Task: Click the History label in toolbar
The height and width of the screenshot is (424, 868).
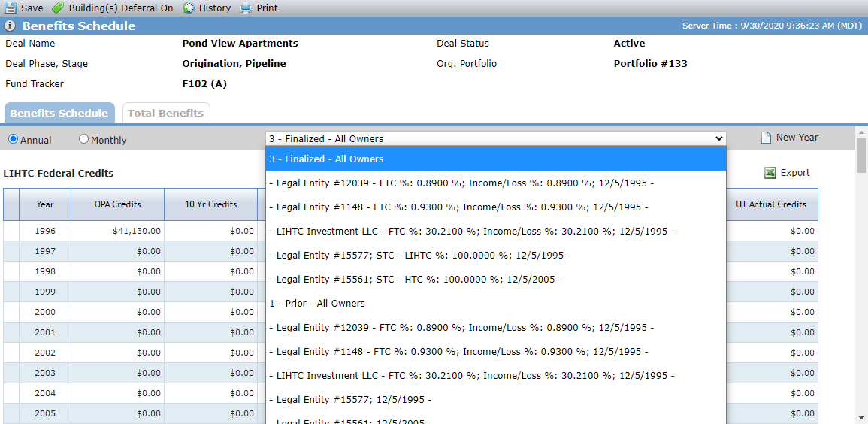Action: [215, 8]
